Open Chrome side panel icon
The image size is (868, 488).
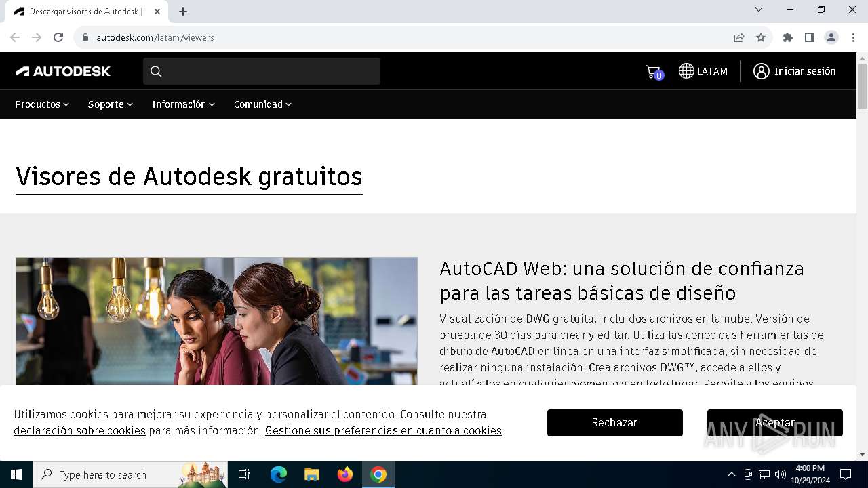(x=810, y=37)
